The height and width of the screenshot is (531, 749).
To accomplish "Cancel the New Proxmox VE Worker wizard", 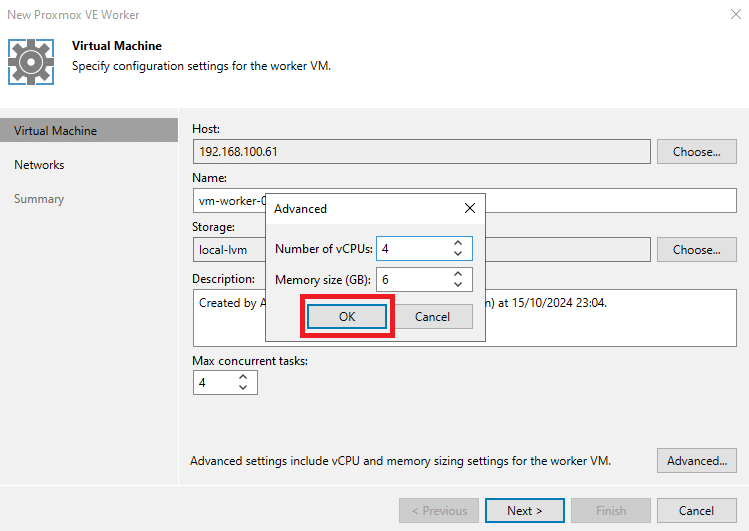I will 696,510.
